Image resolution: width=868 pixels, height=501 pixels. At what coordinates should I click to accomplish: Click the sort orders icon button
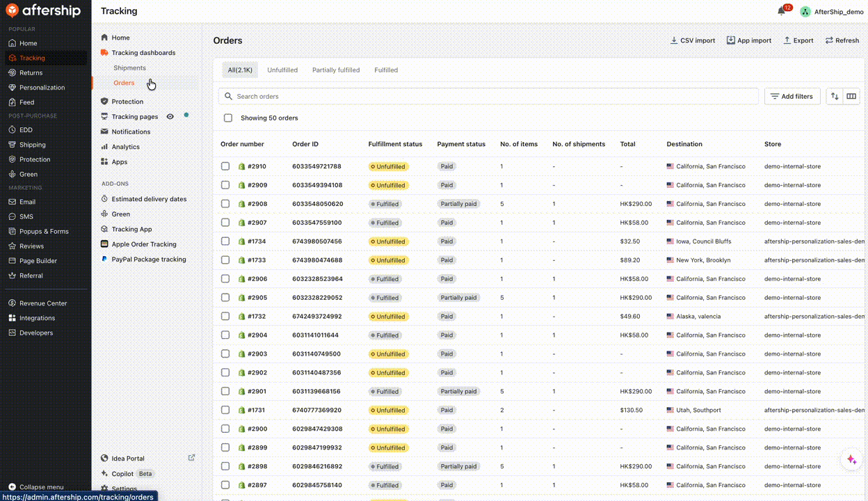835,96
